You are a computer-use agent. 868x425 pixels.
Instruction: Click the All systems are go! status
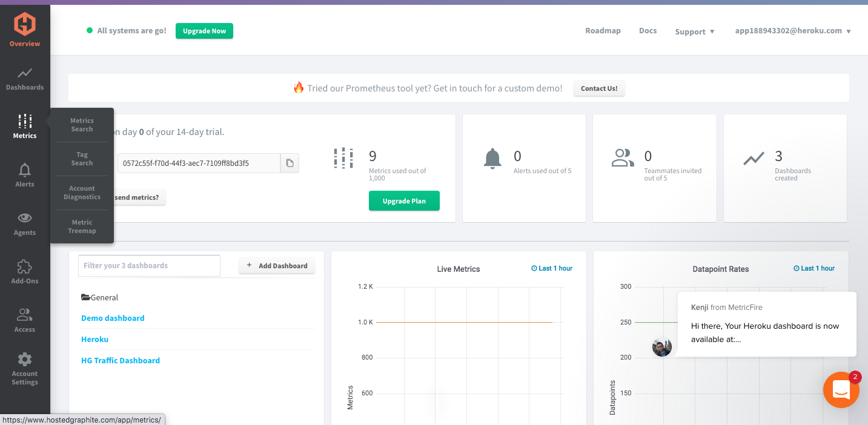[x=127, y=31]
